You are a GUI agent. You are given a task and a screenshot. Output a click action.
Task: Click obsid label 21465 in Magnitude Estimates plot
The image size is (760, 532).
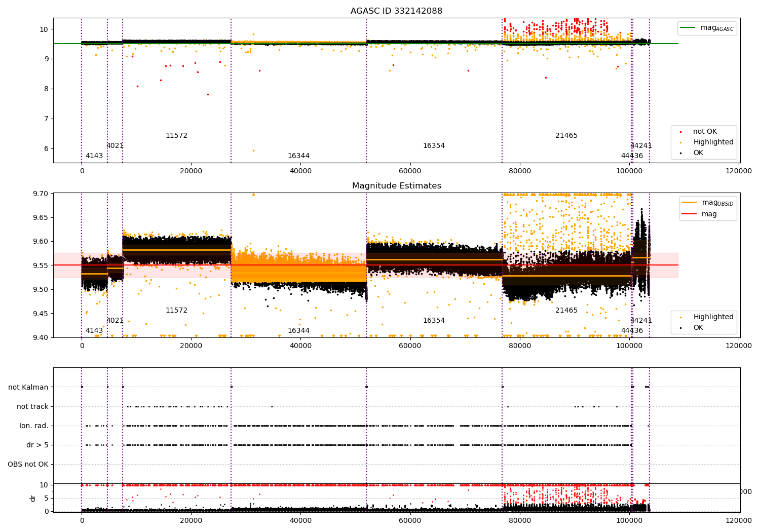[566, 311]
